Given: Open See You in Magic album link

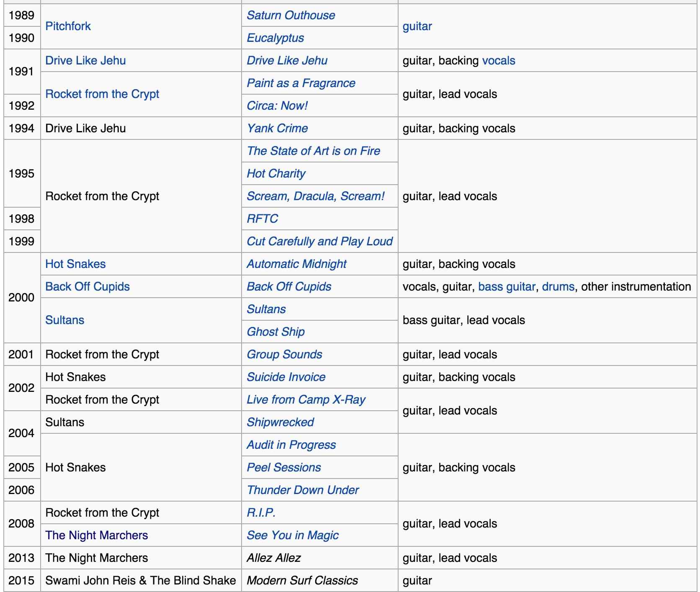Looking at the screenshot, I should pos(293,535).
